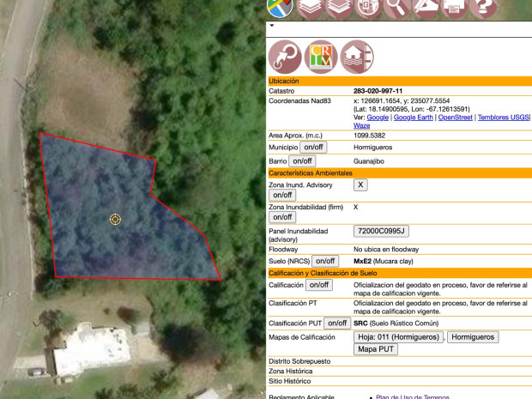Click the Google Maps basemap icon
Screen dimensions: 532x399
point(281,7)
